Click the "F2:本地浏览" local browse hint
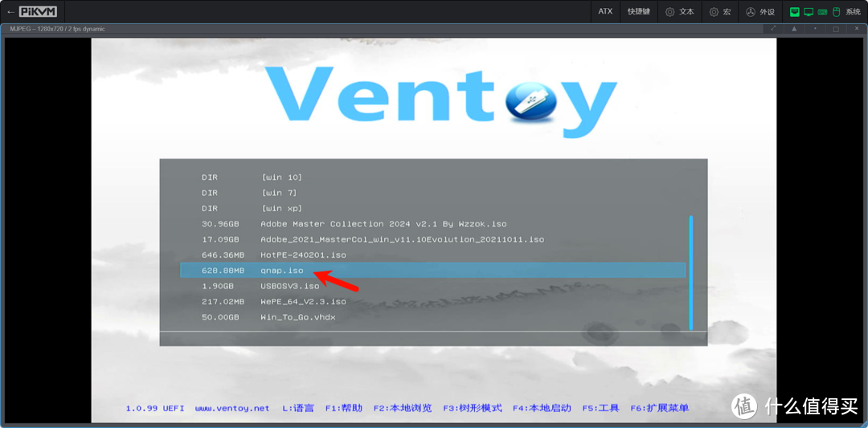Viewport: 868px width, 428px height. (x=403, y=408)
